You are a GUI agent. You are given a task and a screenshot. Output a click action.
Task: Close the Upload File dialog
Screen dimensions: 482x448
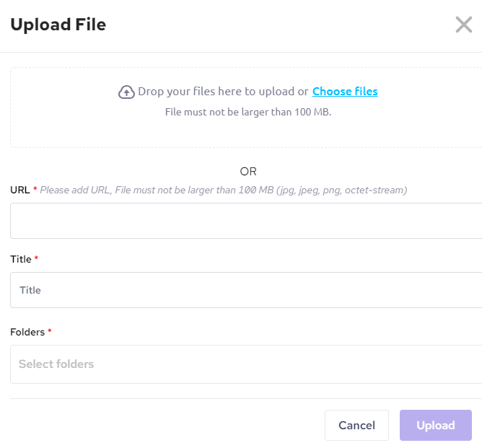463,25
